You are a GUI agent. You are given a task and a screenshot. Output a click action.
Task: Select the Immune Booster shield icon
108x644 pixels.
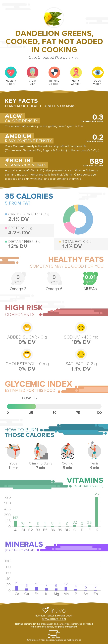point(54,73)
